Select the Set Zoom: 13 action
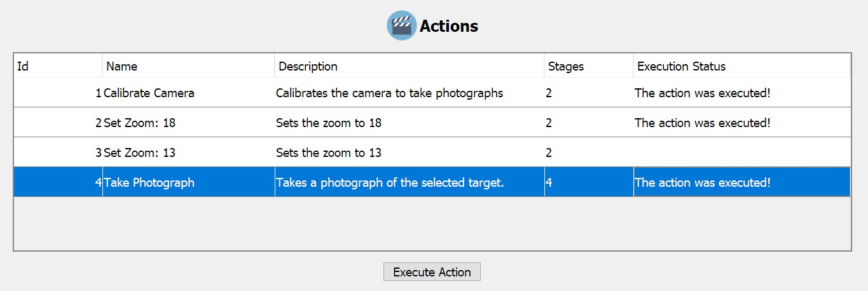 coord(140,153)
